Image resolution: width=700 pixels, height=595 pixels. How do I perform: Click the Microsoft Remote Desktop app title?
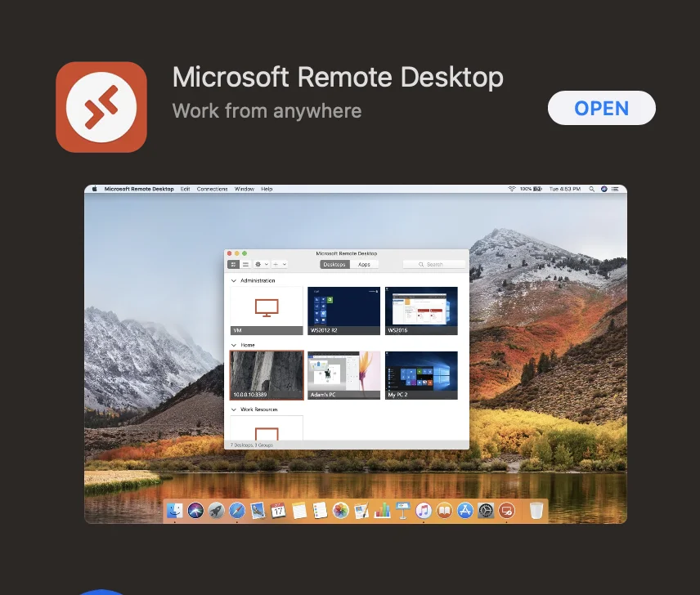click(x=338, y=77)
